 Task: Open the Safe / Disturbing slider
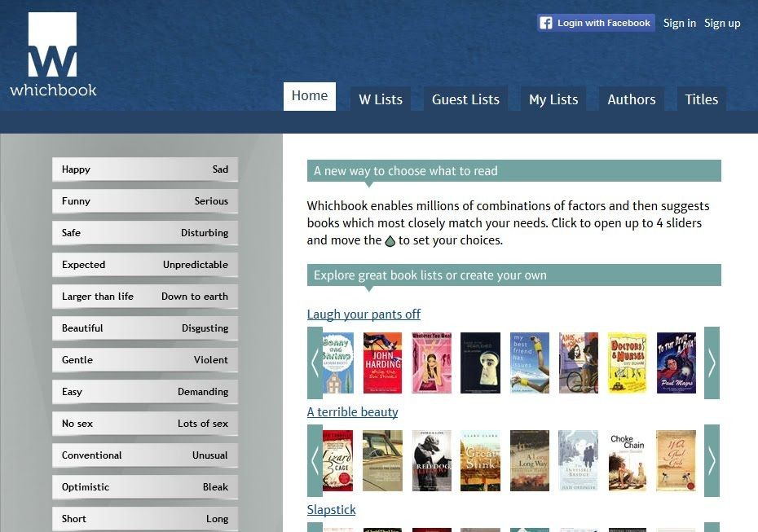(x=145, y=233)
